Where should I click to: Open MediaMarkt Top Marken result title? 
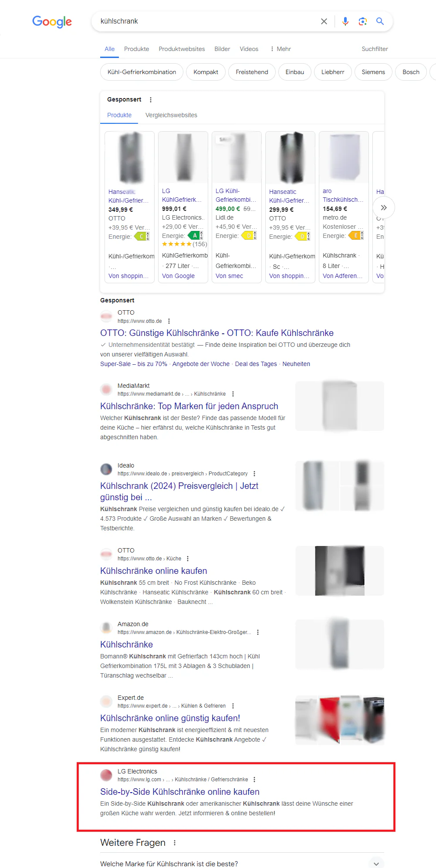point(189,406)
